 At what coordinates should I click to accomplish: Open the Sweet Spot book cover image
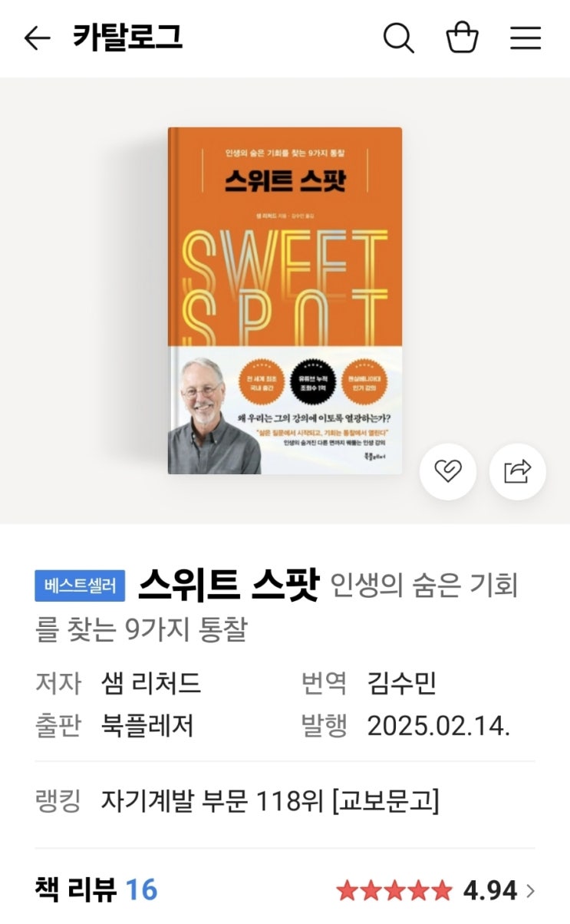(285, 301)
